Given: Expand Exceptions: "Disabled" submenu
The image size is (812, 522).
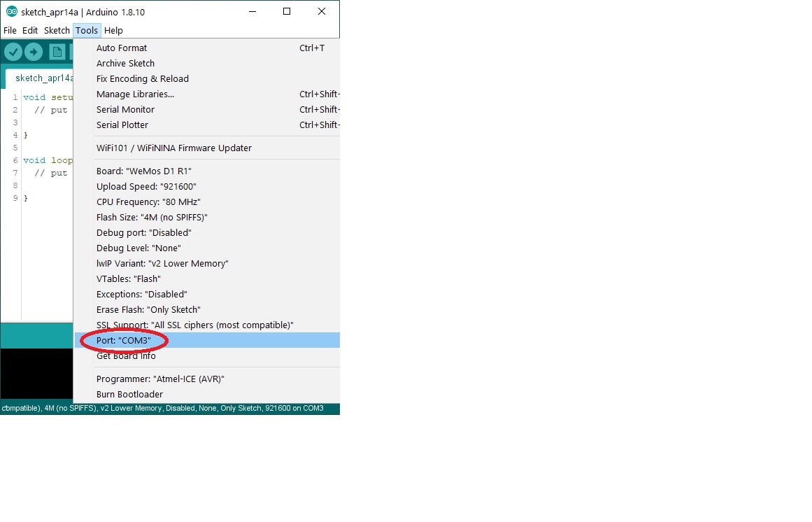Looking at the screenshot, I should (207, 294).
